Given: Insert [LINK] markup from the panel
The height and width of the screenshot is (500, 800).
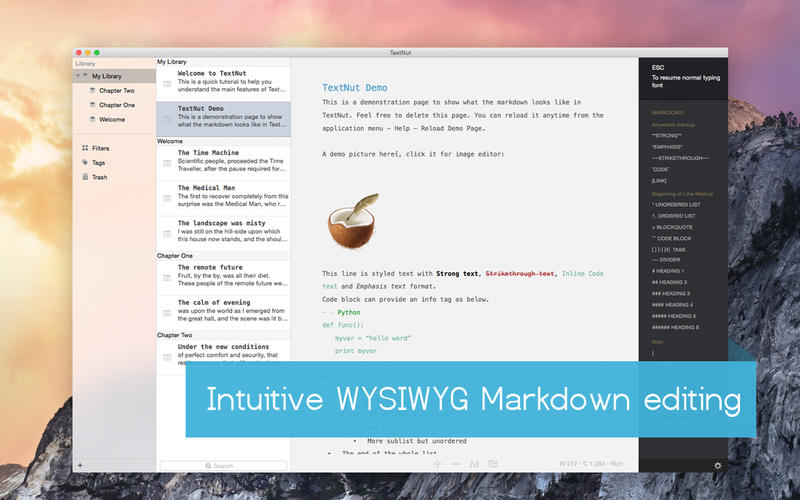Looking at the screenshot, I should coord(659,181).
